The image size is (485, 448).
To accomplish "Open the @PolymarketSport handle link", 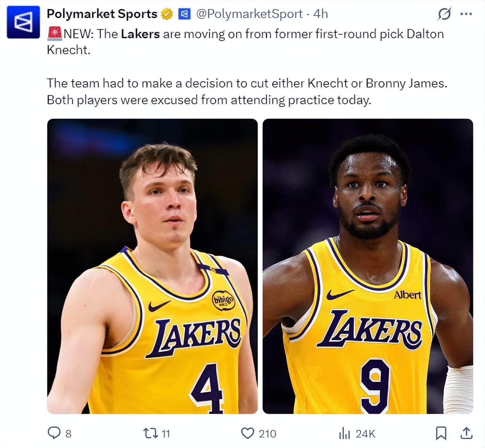I will 249,14.
